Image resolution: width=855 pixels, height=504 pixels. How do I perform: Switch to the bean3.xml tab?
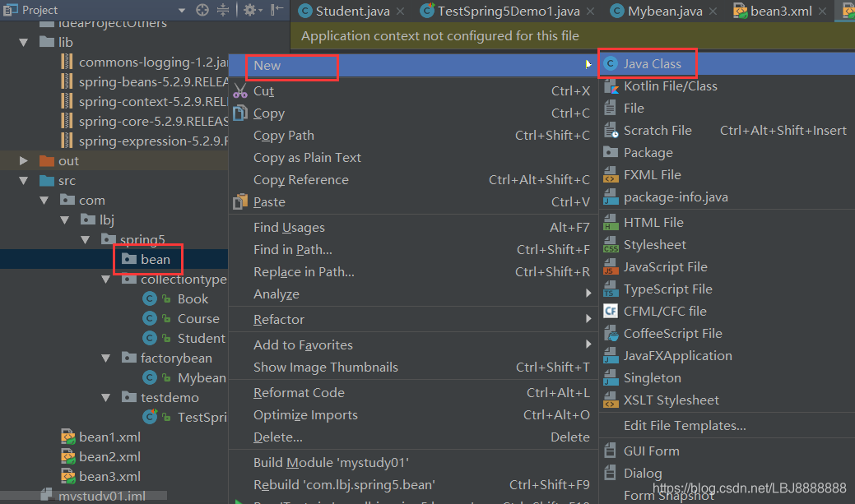pos(781,11)
